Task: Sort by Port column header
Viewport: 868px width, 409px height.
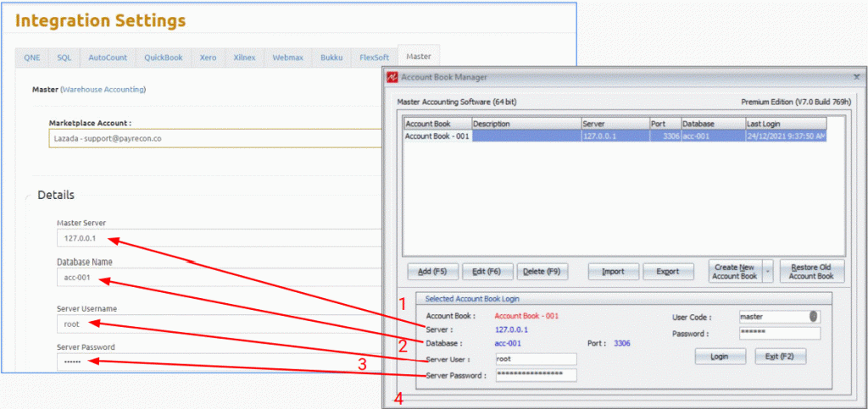Action: point(665,124)
